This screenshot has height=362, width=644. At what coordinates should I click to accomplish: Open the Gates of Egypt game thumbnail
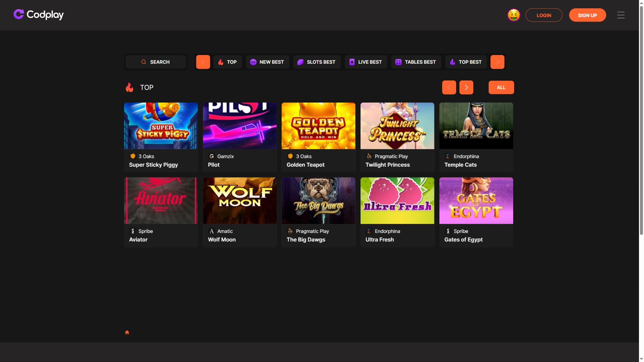point(476,201)
